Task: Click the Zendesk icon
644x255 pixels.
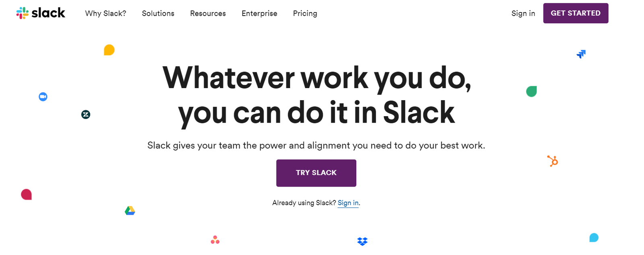Action: click(x=86, y=115)
